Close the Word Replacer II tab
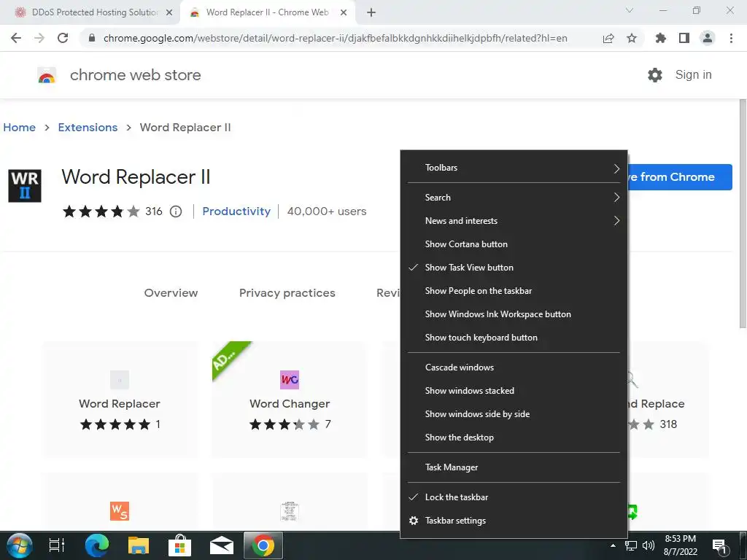The width and height of the screenshot is (747, 560). (x=344, y=12)
